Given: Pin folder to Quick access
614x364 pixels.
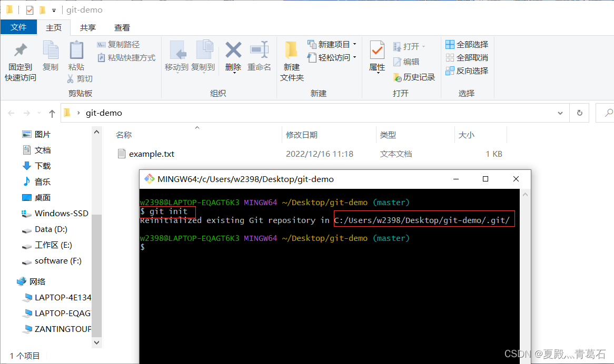Looking at the screenshot, I should (x=21, y=62).
